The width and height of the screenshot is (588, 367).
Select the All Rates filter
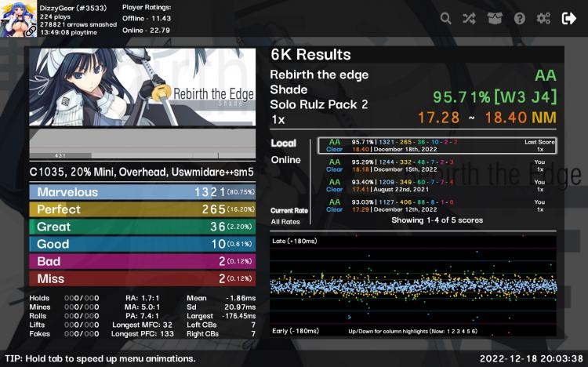[285, 222]
